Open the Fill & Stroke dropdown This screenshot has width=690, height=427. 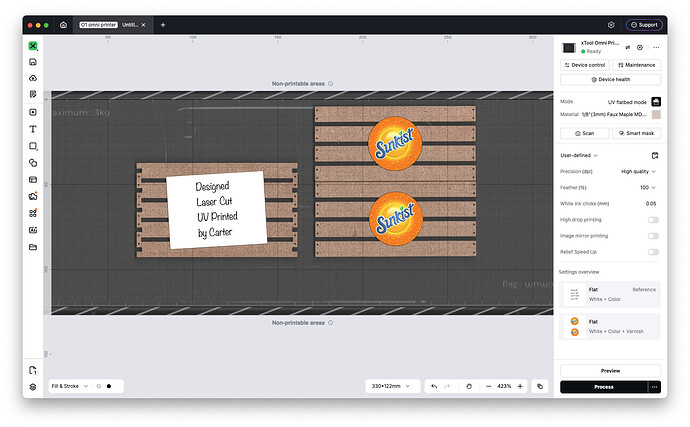70,386
